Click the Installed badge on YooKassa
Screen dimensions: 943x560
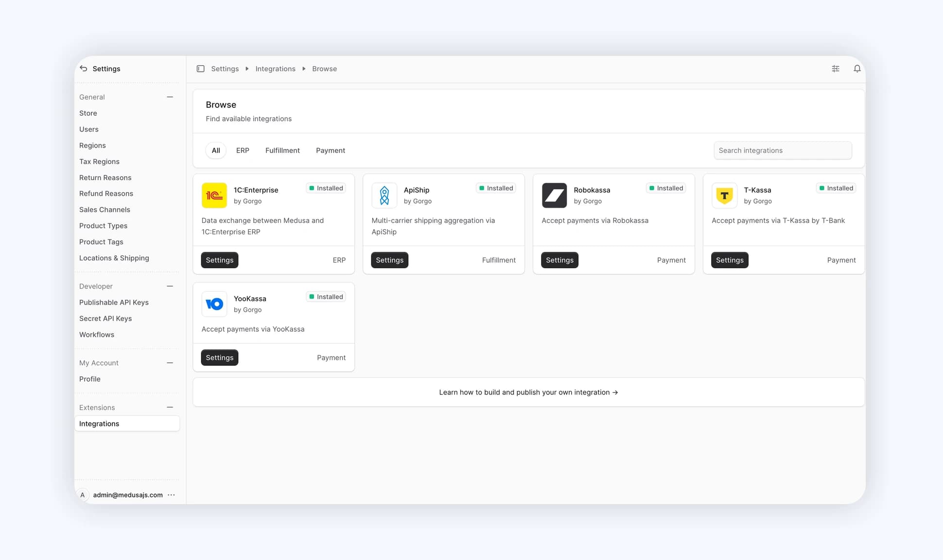pos(326,297)
